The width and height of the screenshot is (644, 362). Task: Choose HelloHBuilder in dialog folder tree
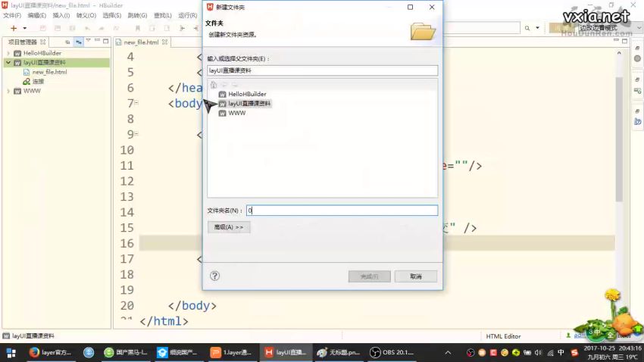click(x=247, y=94)
